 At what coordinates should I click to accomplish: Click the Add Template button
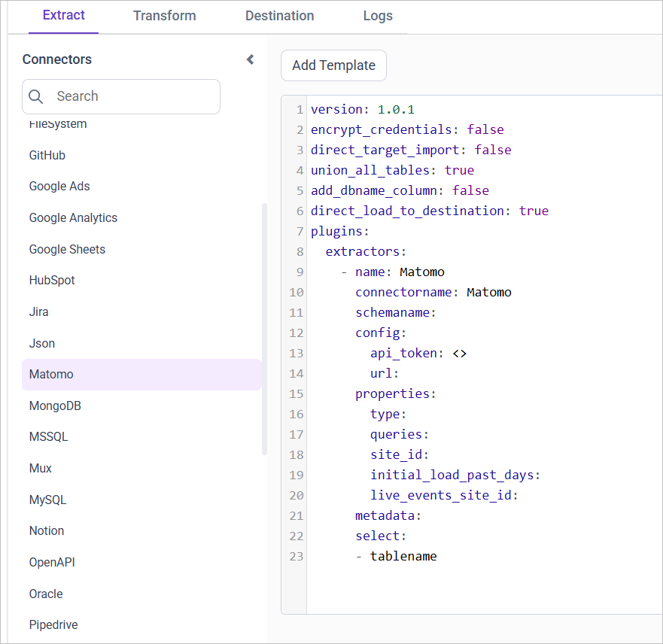[333, 65]
